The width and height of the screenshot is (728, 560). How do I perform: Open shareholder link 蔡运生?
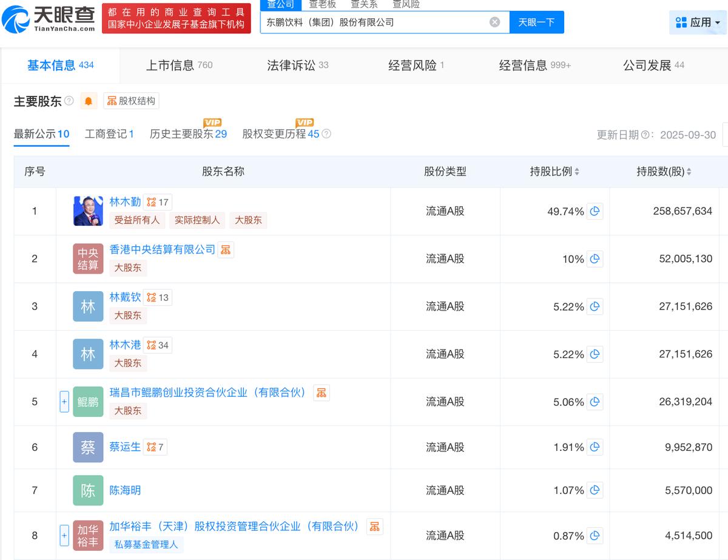(x=125, y=447)
